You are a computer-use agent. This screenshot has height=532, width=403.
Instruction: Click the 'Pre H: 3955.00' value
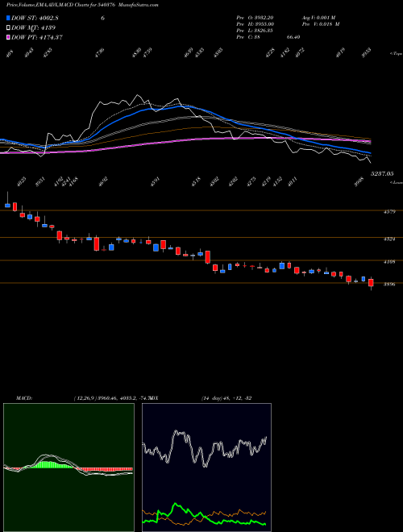click(x=255, y=24)
